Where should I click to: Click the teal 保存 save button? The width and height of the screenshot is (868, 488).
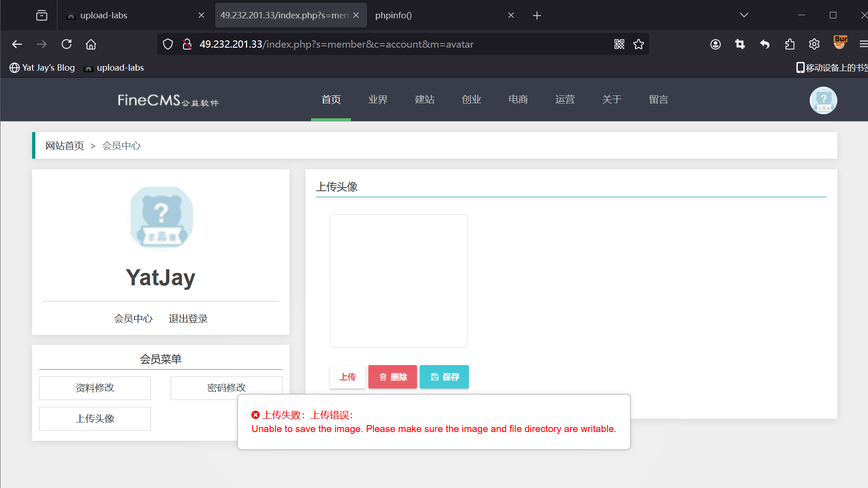(x=444, y=377)
